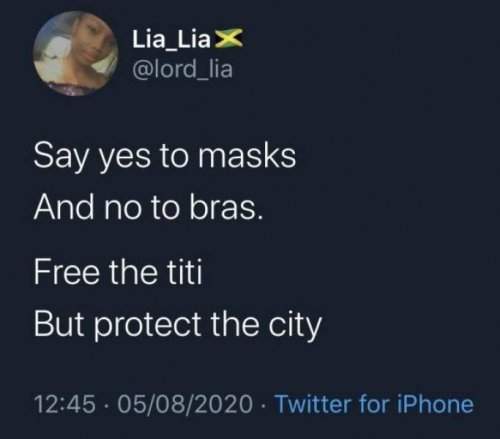This screenshot has height=439, width=500.
Task: Click the word 'iPhone' in the source label
Action: click(435, 404)
